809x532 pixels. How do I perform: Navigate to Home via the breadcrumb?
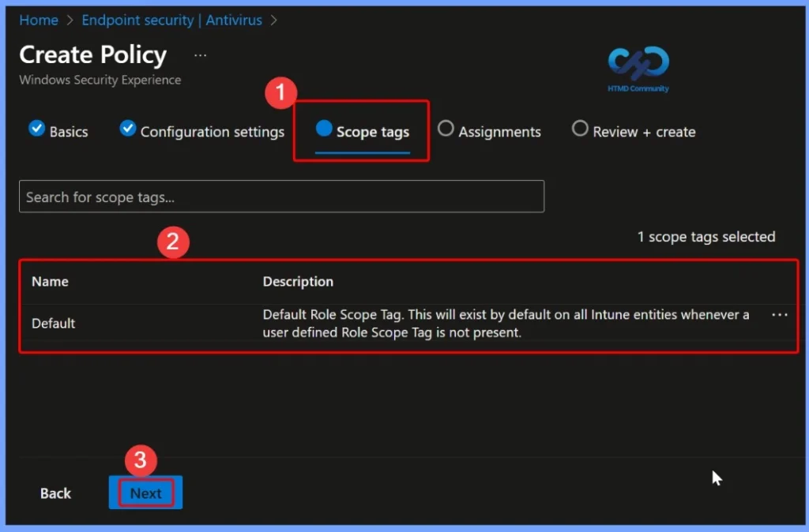[x=38, y=20]
